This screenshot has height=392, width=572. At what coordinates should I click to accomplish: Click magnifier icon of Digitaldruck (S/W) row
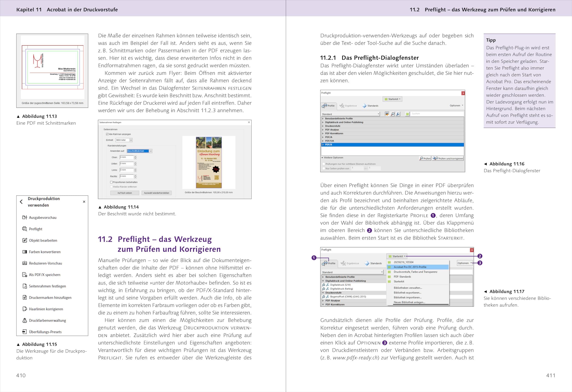tap(323, 285)
